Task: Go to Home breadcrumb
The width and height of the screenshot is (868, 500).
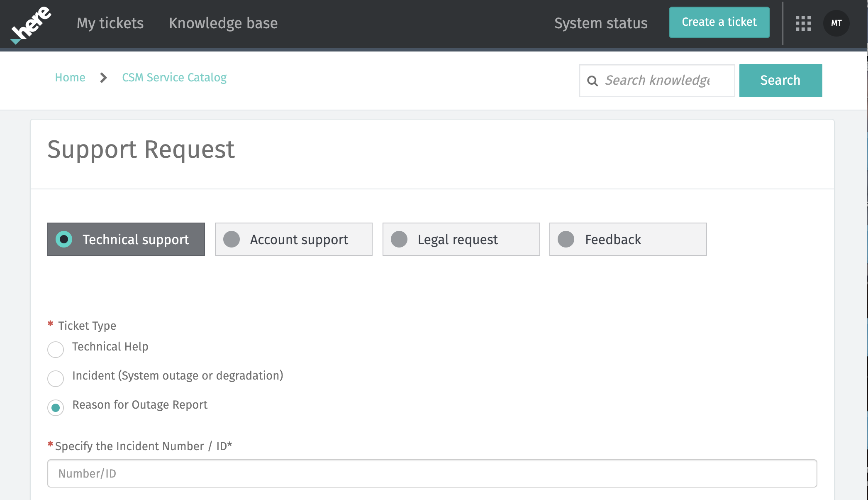Action: [x=70, y=78]
